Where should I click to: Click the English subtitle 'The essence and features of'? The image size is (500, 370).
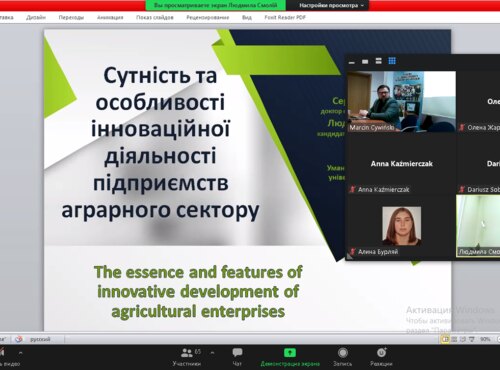tap(198, 272)
